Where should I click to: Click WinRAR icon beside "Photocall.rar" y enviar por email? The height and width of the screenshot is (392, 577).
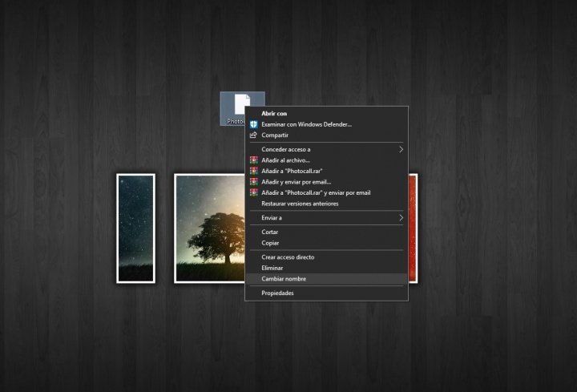pos(253,192)
